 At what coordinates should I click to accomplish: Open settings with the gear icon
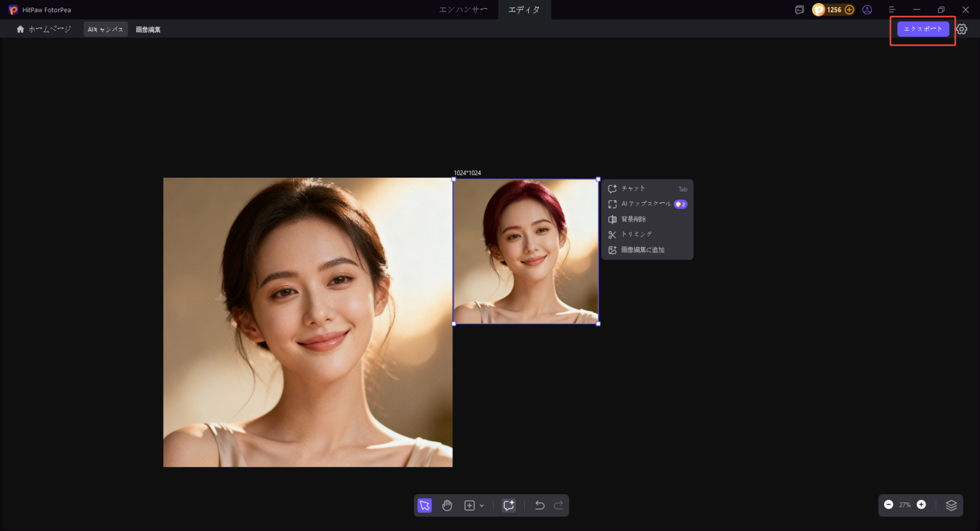pos(962,29)
